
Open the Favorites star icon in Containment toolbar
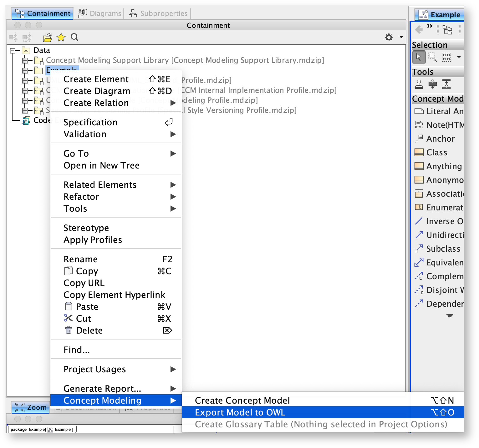click(61, 37)
